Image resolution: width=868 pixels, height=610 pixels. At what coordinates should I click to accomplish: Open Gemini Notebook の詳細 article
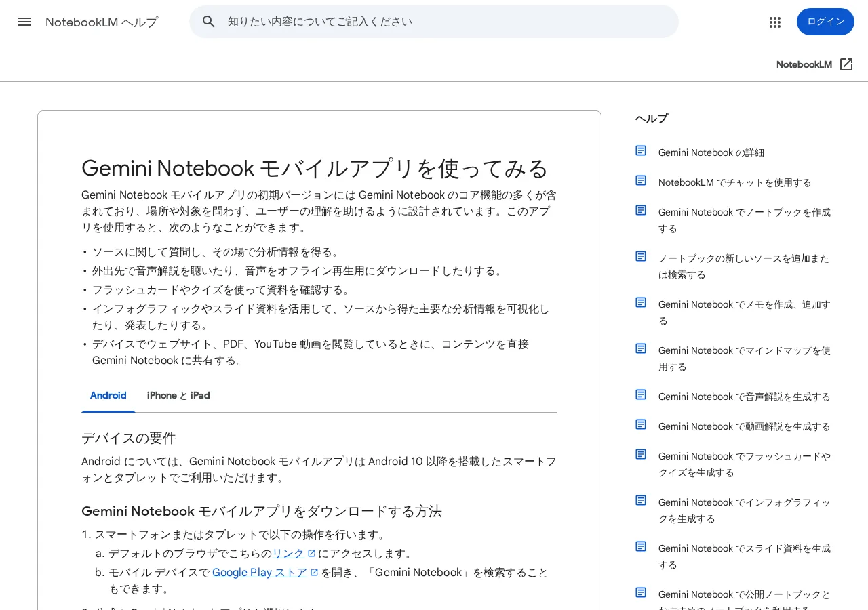click(711, 152)
